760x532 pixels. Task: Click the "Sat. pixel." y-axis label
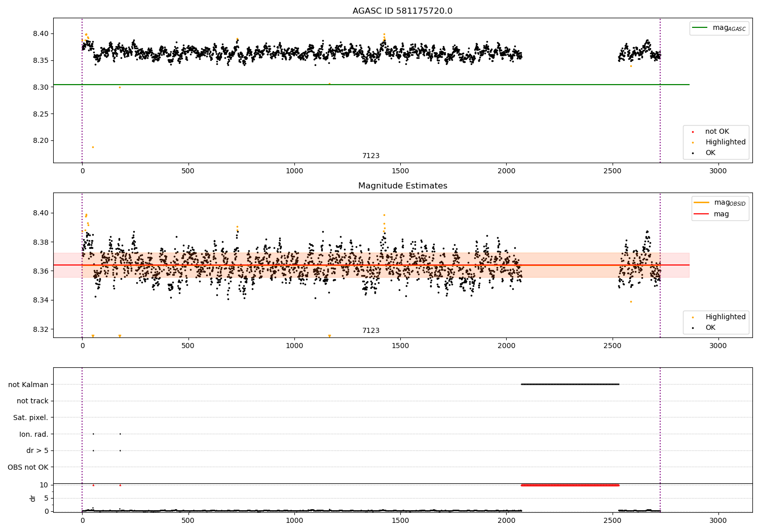30,418
